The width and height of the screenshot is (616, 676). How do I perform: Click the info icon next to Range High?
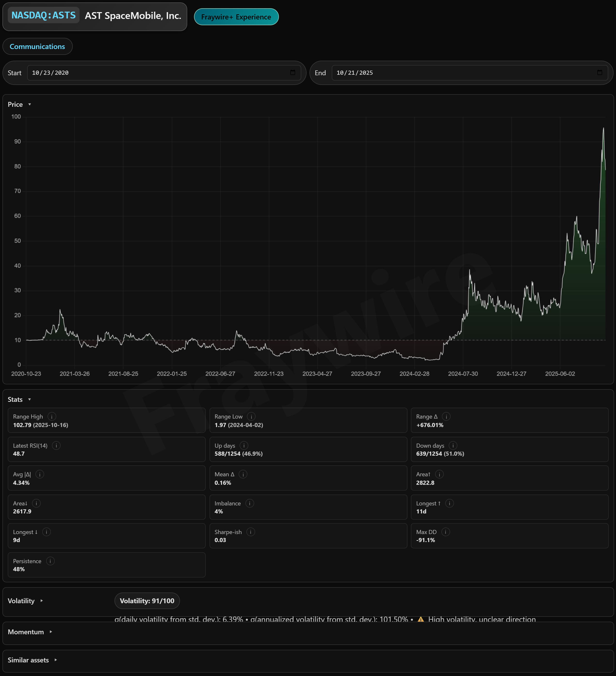click(x=52, y=416)
